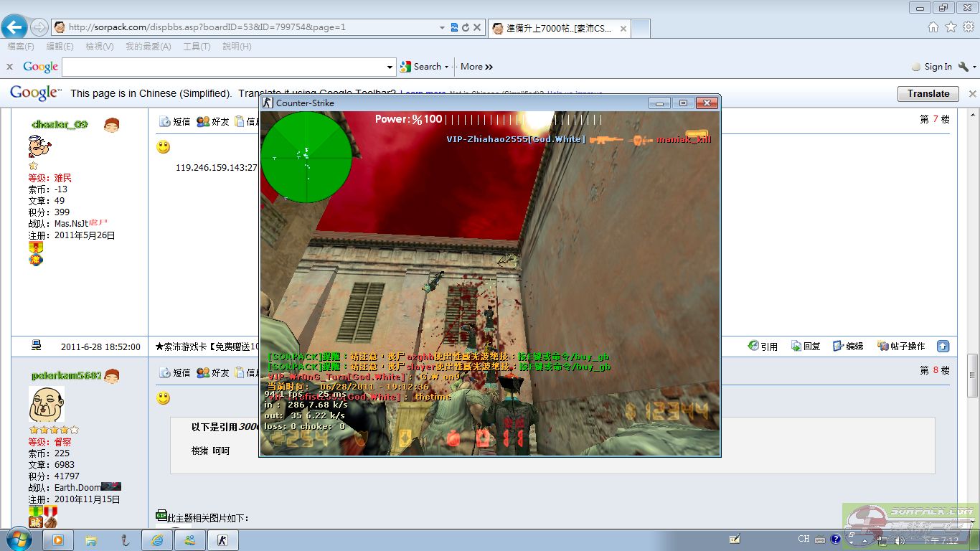Open Favorites star icon
The image size is (980, 551).
pyautogui.click(x=951, y=27)
